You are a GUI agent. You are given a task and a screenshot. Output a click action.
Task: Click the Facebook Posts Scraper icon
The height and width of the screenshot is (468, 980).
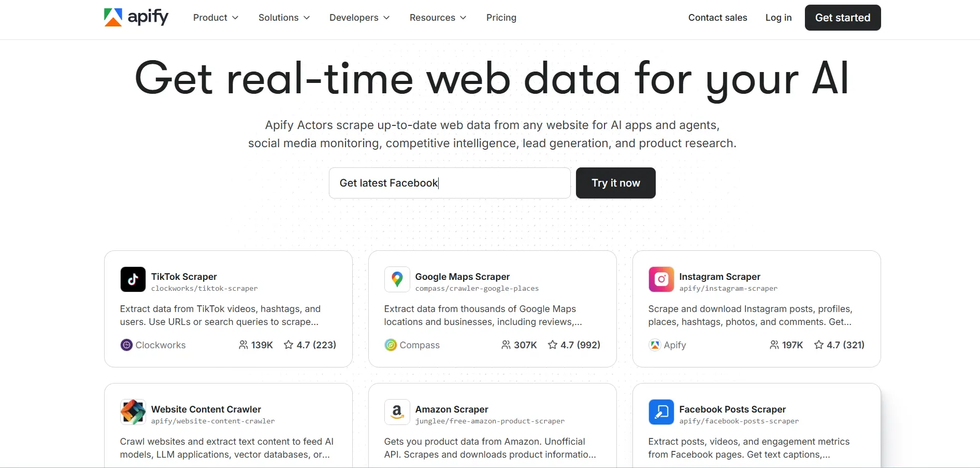tap(661, 412)
